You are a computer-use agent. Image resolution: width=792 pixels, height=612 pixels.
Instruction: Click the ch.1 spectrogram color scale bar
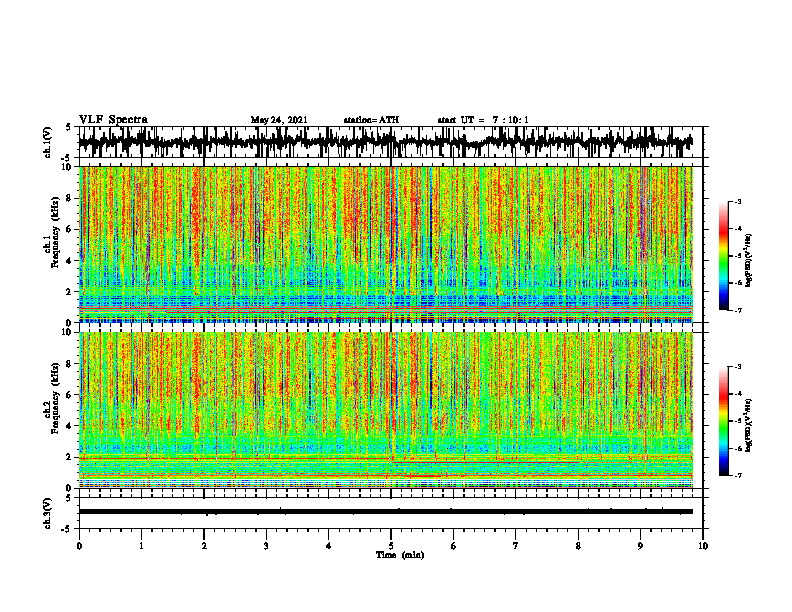[x=723, y=256]
